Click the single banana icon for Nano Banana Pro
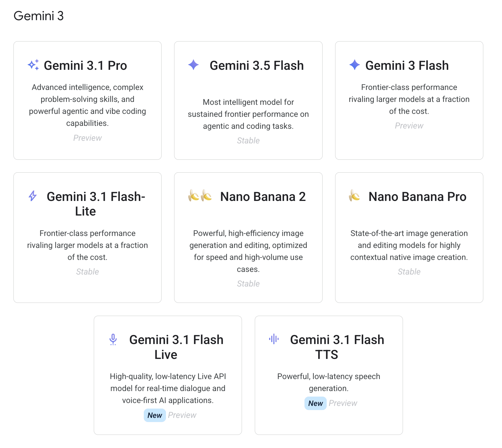 [x=354, y=196]
